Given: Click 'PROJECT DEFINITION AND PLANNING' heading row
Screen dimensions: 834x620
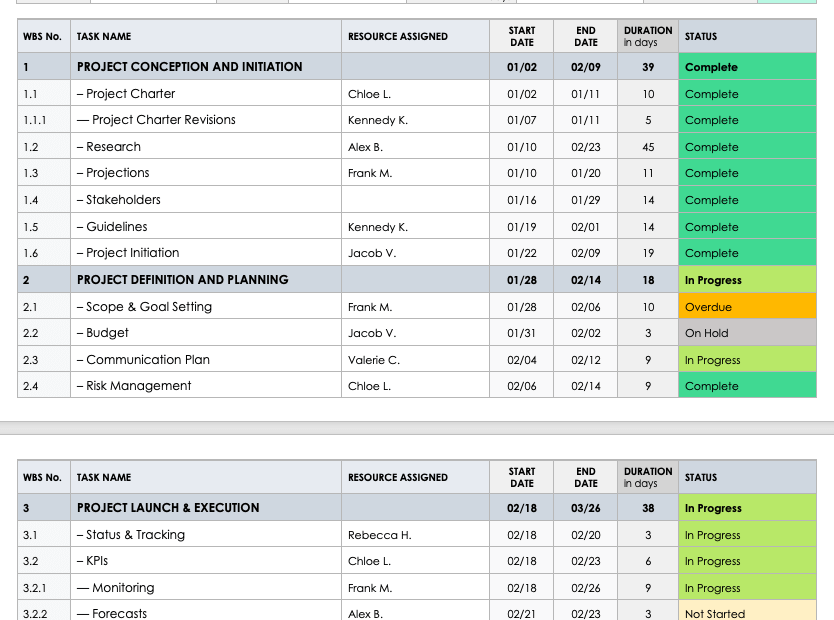Looking at the screenshot, I should [416, 280].
